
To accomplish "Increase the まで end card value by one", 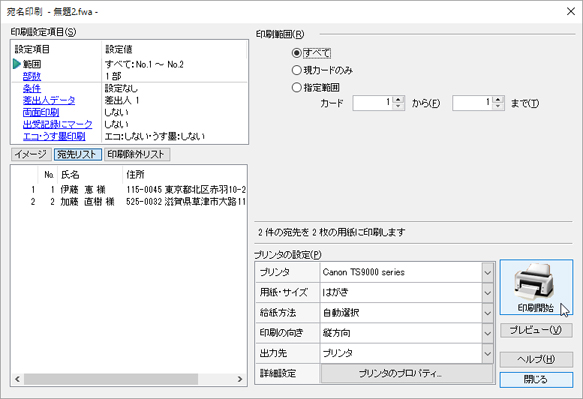I will [x=498, y=100].
